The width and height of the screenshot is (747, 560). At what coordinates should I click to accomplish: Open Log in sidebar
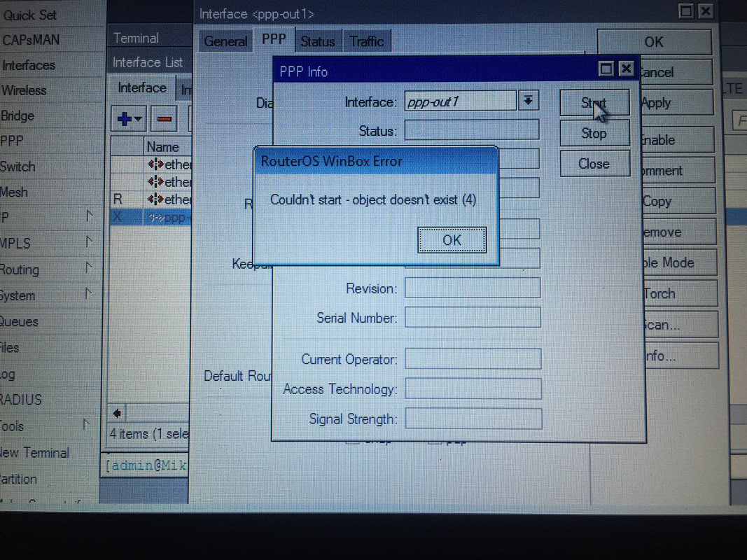click(x=8, y=374)
